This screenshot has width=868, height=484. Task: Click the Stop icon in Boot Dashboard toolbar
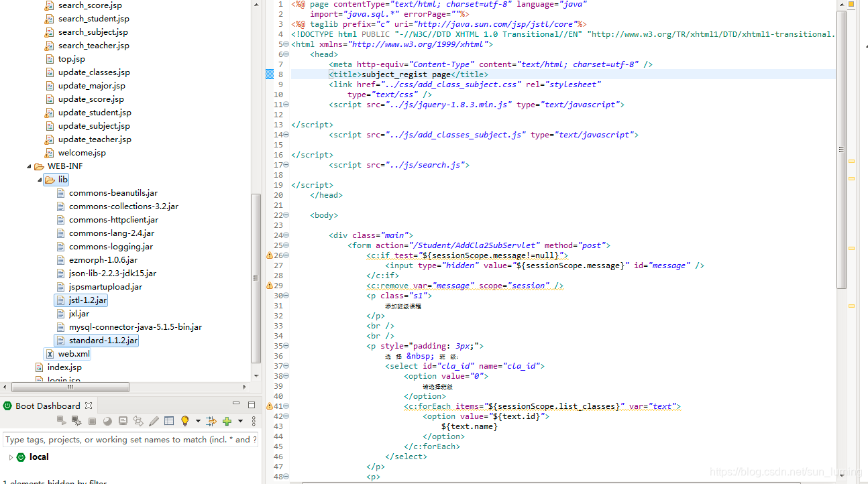93,420
